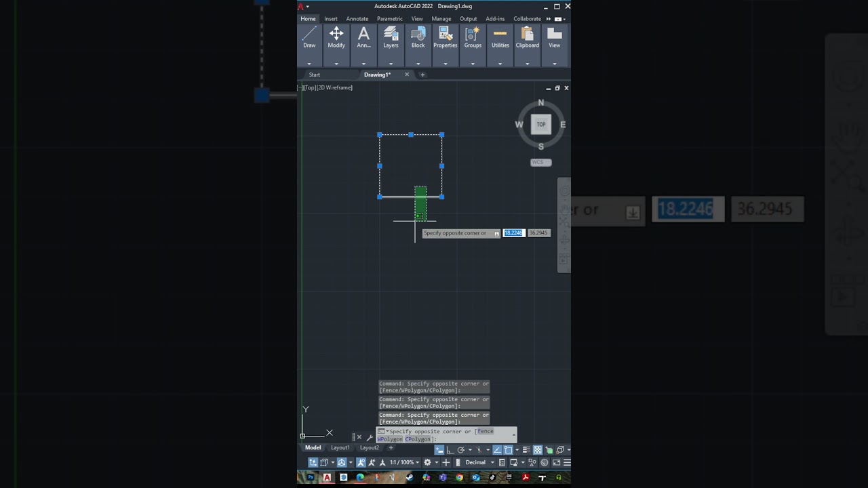Click the dynamic input options arrow icon
Viewport: 868px width, 488px height.
coord(496,233)
